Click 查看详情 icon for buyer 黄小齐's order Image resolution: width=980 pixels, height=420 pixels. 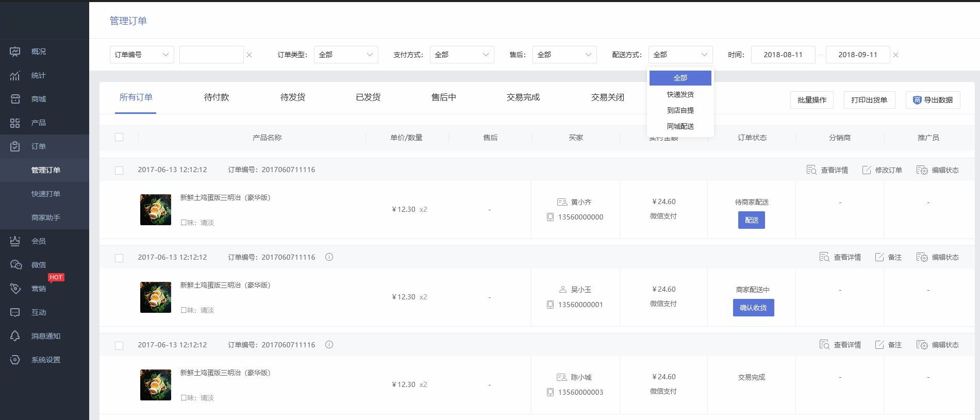(x=811, y=170)
